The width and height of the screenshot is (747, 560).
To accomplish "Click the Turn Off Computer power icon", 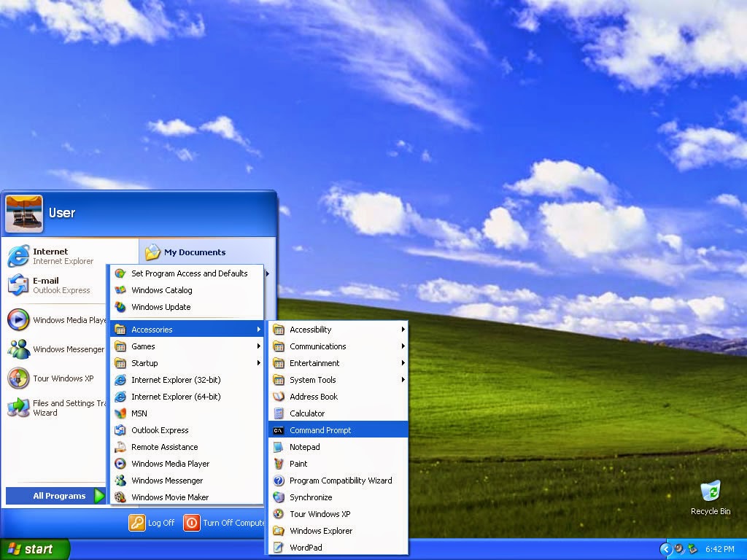I will 192,523.
